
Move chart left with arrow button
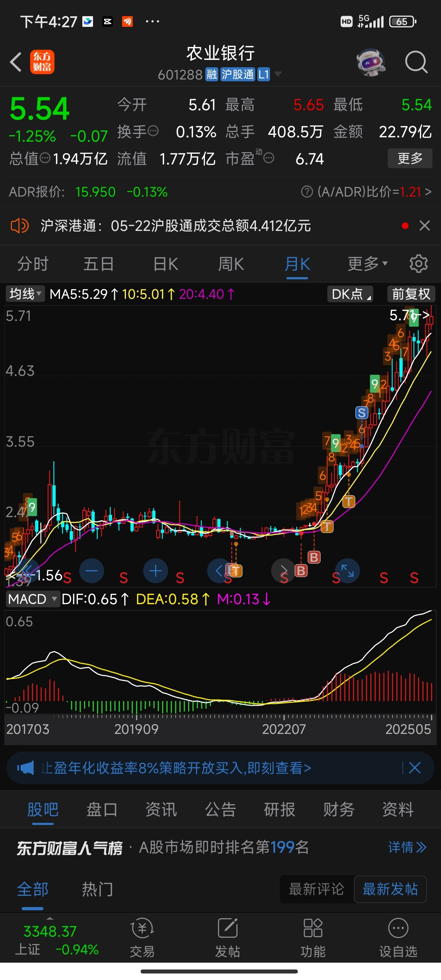coord(219,571)
